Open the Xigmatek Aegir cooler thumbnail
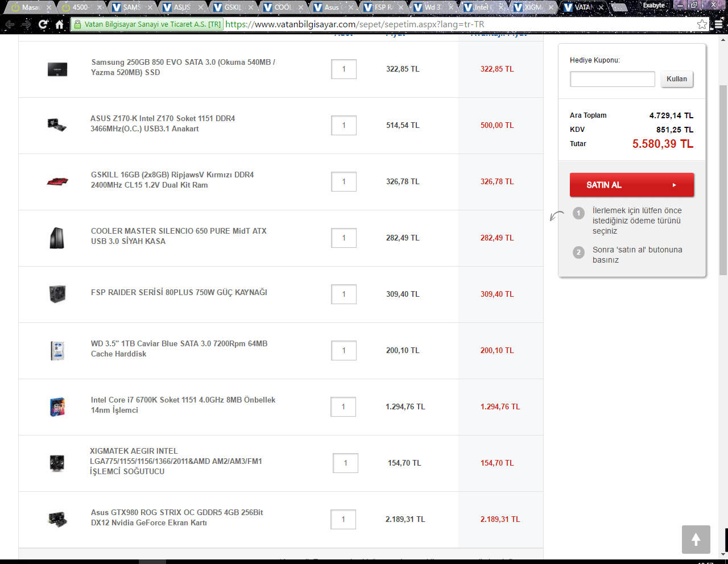The width and height of the screenshot is (728, 564). point(57,463)
